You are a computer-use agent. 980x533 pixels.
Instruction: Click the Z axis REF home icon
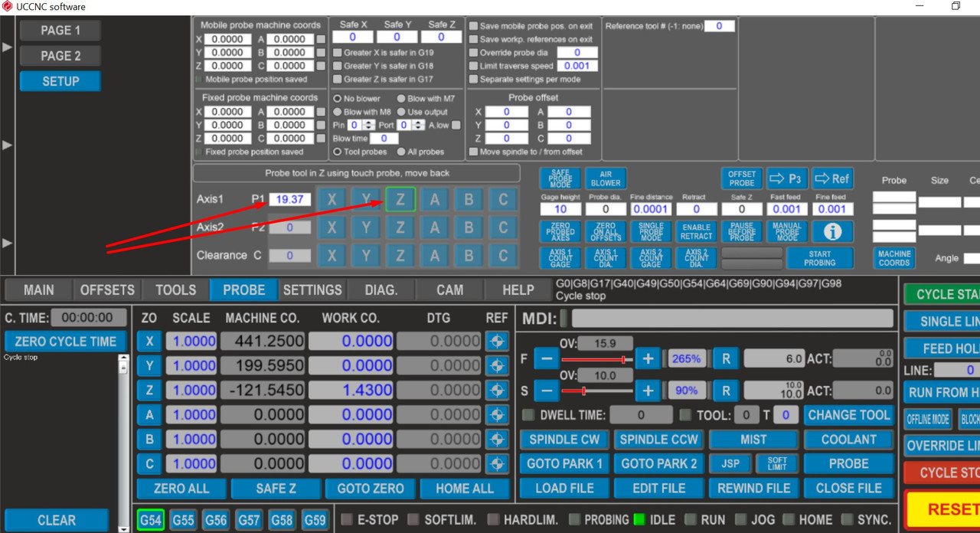click(x=497, y=391)
